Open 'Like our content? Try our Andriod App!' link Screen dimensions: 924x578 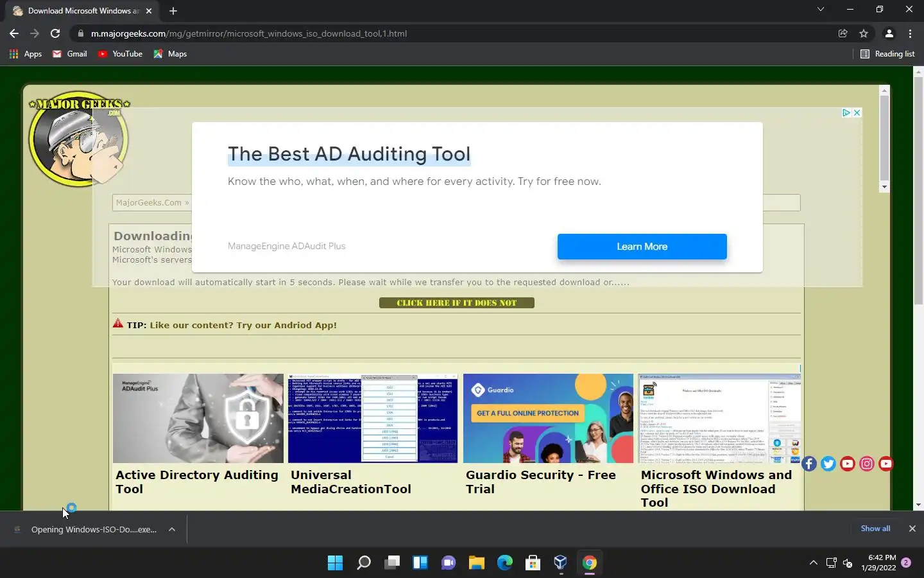pyautogui.click(x=243, y=325)
